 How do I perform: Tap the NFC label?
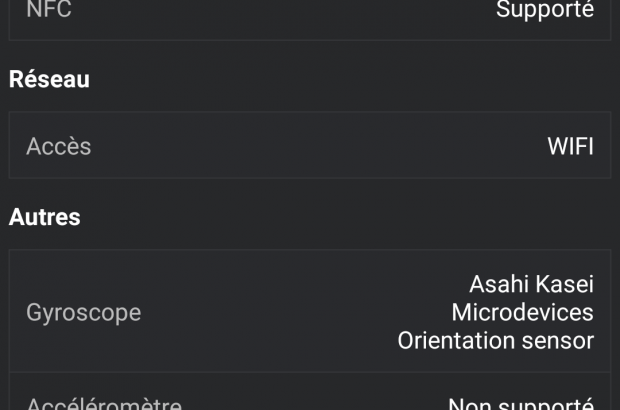pyautogui.click(x=49, y=10)
